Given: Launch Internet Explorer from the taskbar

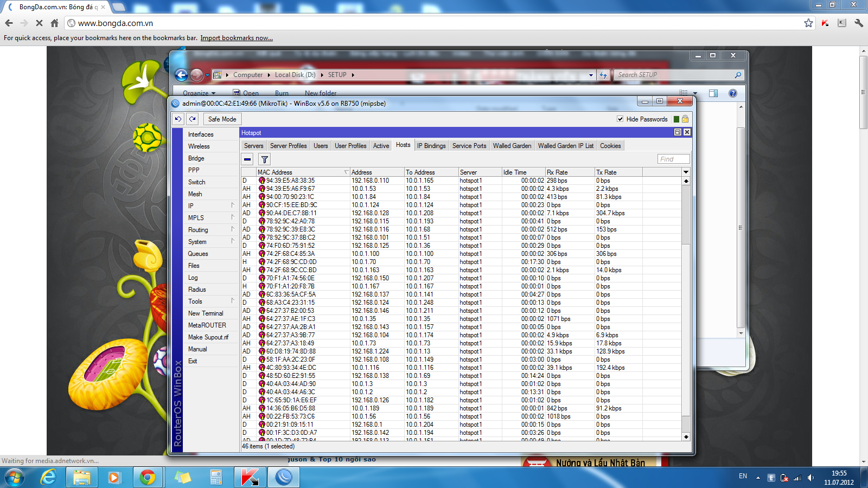Looking at the screenshot, I should 49,478.
